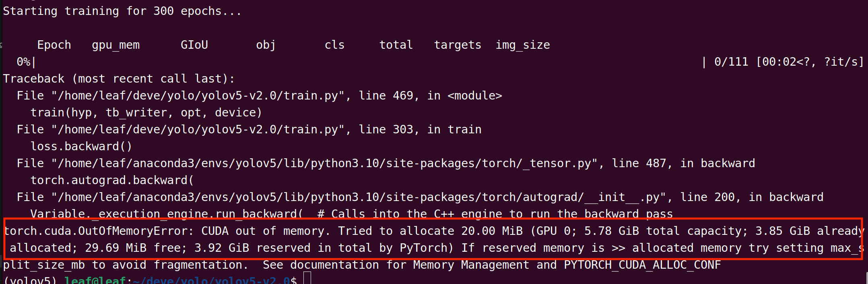Click the train.py line 469 file path
Viewport: 868px width, 284px height.
point(198,96)
